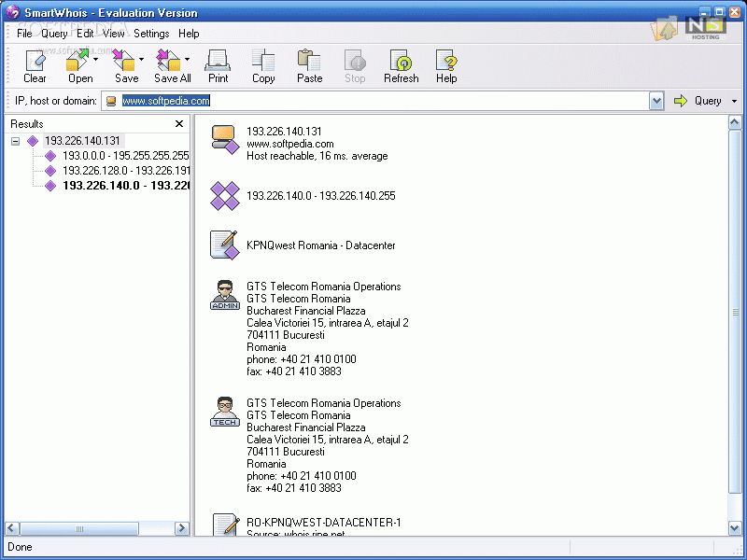Image resolution: width=747 pixels, height=560 pixels.
Task: Close the Results panel
Action: point(179,124)
